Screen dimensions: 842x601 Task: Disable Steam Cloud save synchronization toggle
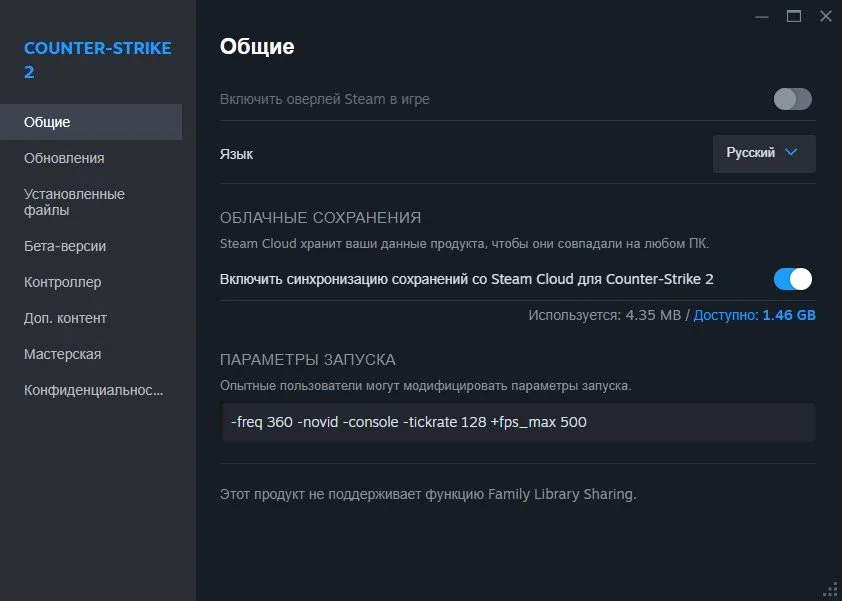(793, 279)
